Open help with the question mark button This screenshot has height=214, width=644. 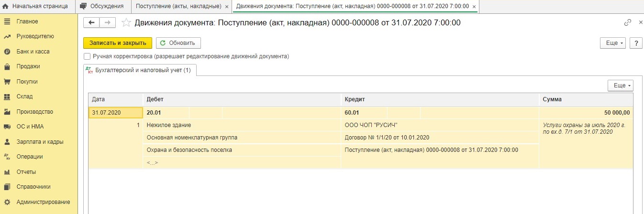coord(636,43)
